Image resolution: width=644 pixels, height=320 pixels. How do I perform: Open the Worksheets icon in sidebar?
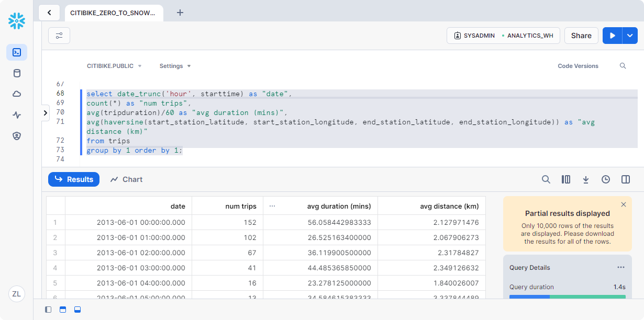[17, 52]
